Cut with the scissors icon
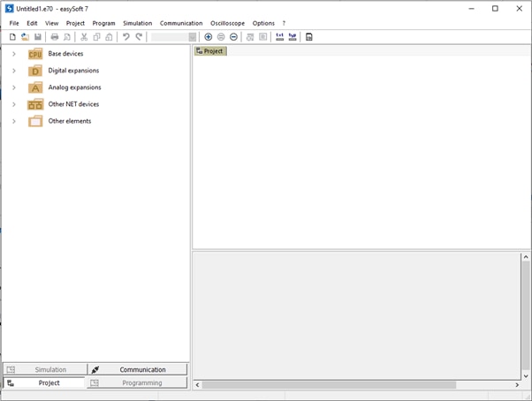 click(x=84, y=37)
